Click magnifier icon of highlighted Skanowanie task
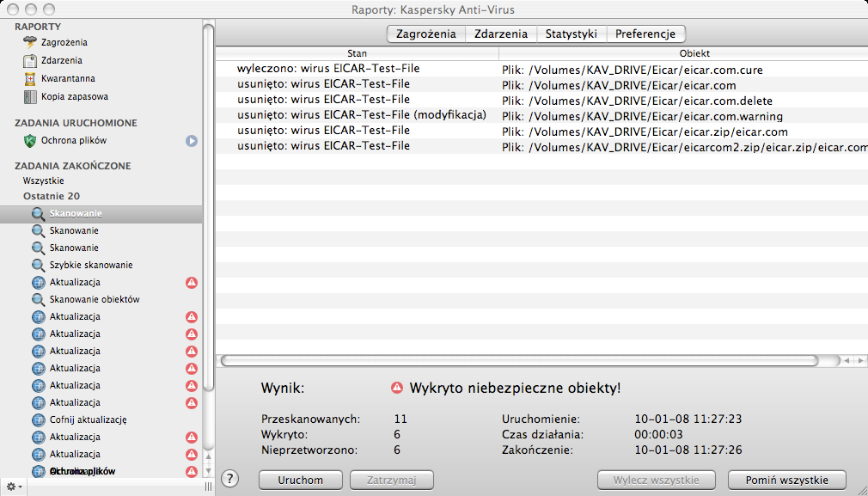868x496 pixels. tap(38, 214)
